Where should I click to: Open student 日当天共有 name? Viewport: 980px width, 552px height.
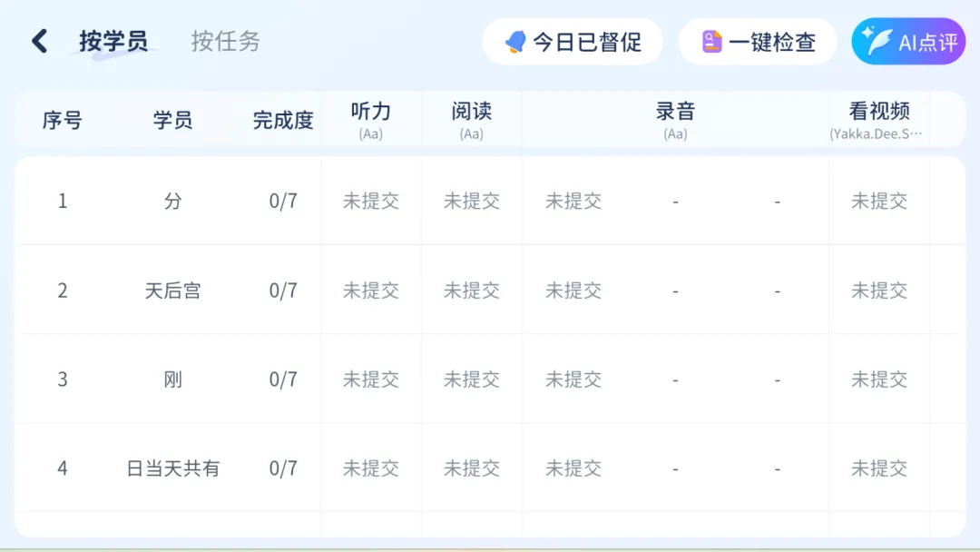pos(172,468)
